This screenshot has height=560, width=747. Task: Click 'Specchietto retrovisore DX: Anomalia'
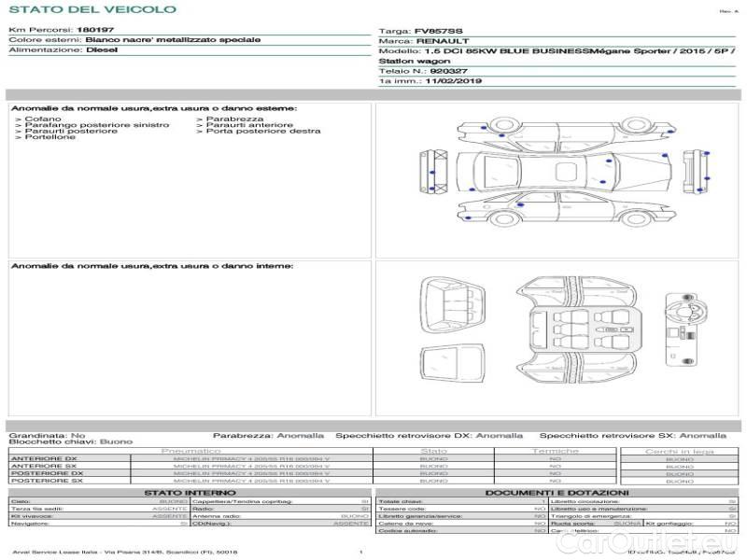(429, 435)
